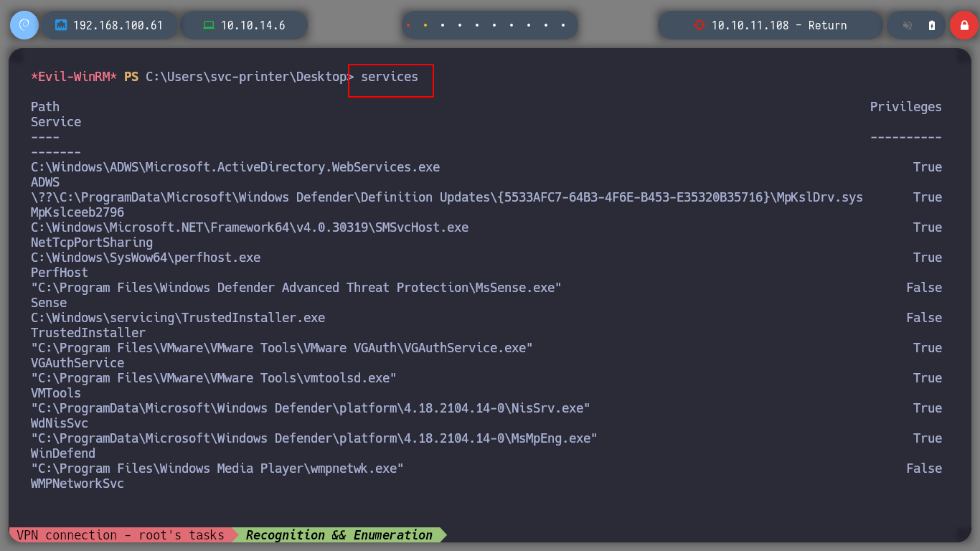Select the vmtoolsd.exe path line
980x551 pixels.
click(214, 378)
